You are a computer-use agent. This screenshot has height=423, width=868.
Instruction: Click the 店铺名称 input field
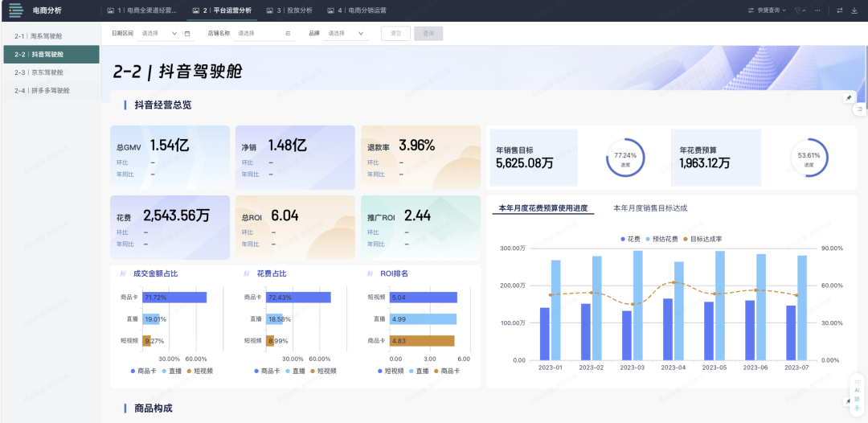coord(263,33)
